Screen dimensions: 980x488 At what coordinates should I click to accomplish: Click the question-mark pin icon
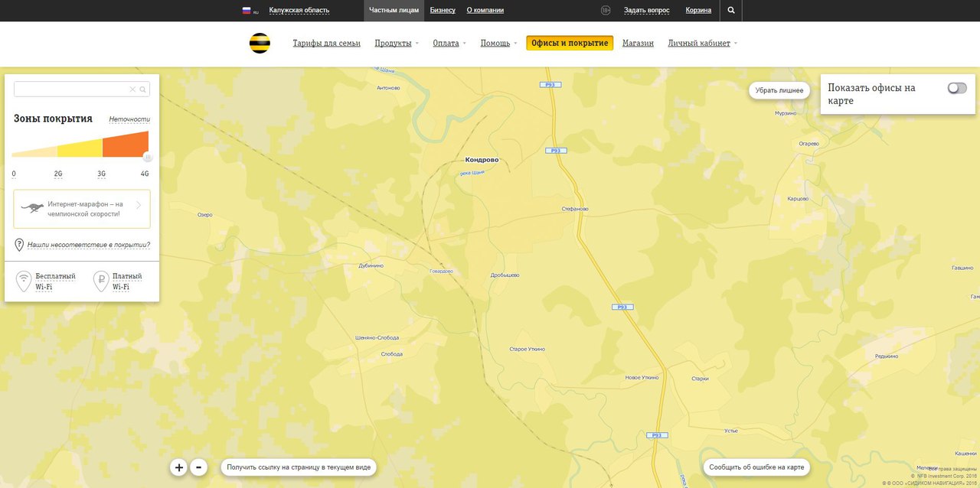pos(19,245)
